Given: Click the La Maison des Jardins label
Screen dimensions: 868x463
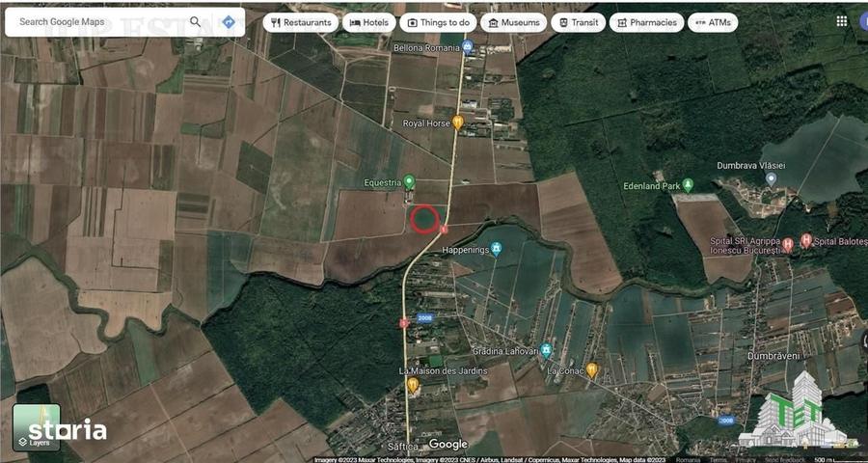Looking at the screenshot, I should (443, 370).
